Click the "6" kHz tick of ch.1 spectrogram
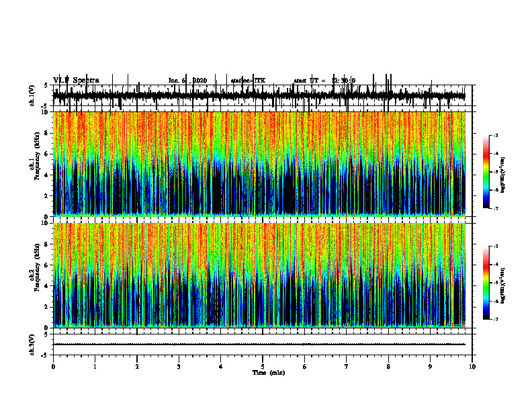532x411 pixels. click(46, 154)
